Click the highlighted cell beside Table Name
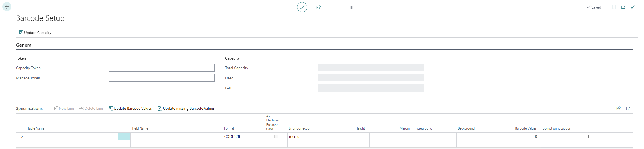The width and height of the screenshot is (644, 149). tap(124, 136)
